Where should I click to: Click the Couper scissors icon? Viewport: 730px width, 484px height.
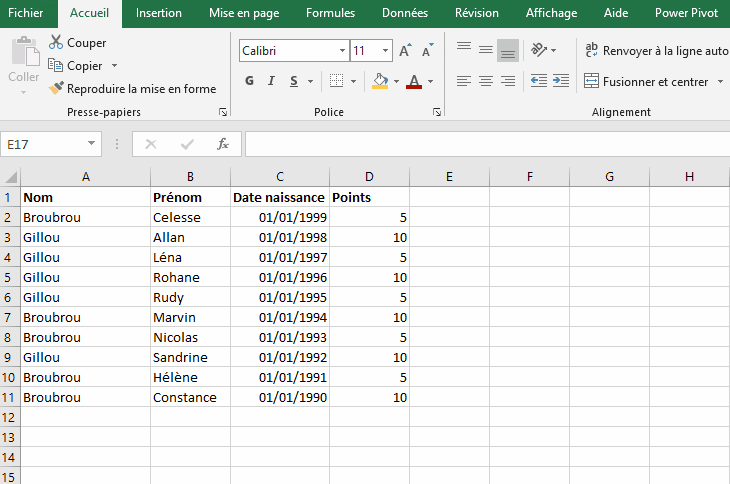pos(56,43)
